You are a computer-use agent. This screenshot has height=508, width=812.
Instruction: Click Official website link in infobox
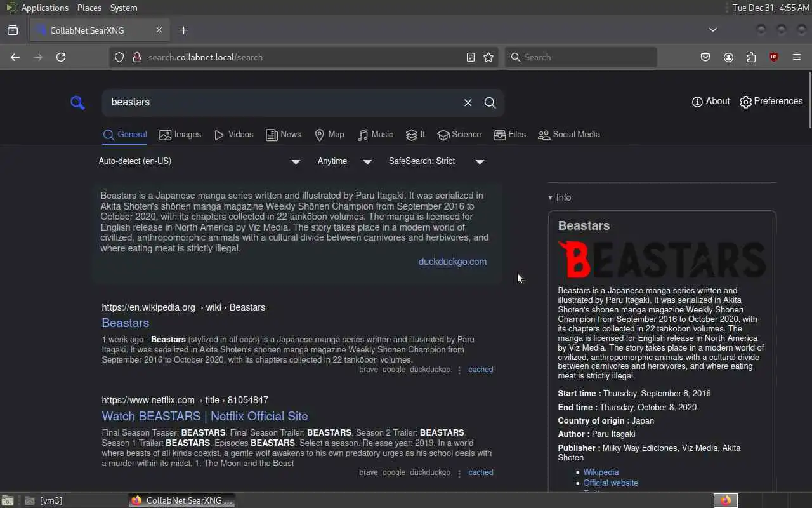point(610,483)
